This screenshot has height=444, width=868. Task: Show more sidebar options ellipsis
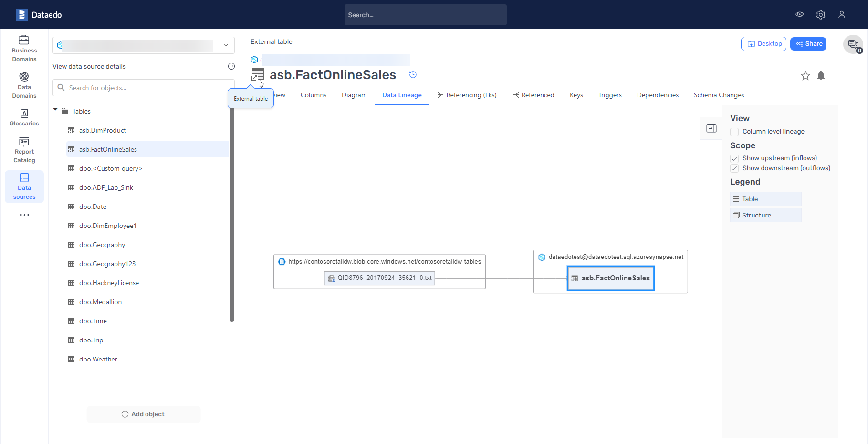pos(24,215)
